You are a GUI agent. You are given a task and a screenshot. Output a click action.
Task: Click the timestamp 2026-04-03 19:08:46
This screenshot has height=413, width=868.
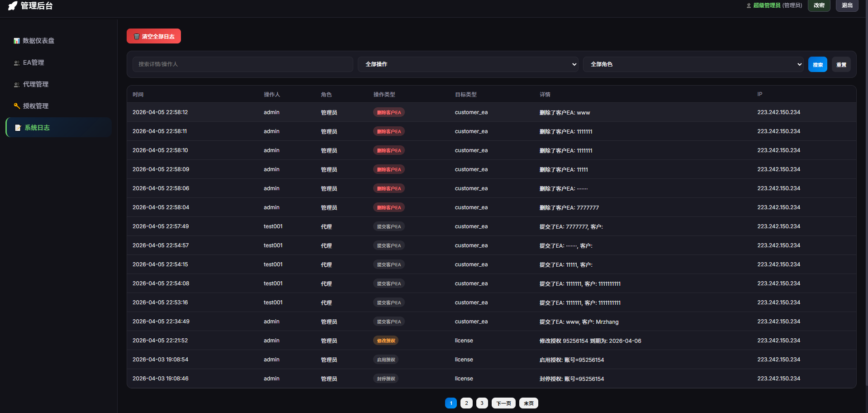161,379
